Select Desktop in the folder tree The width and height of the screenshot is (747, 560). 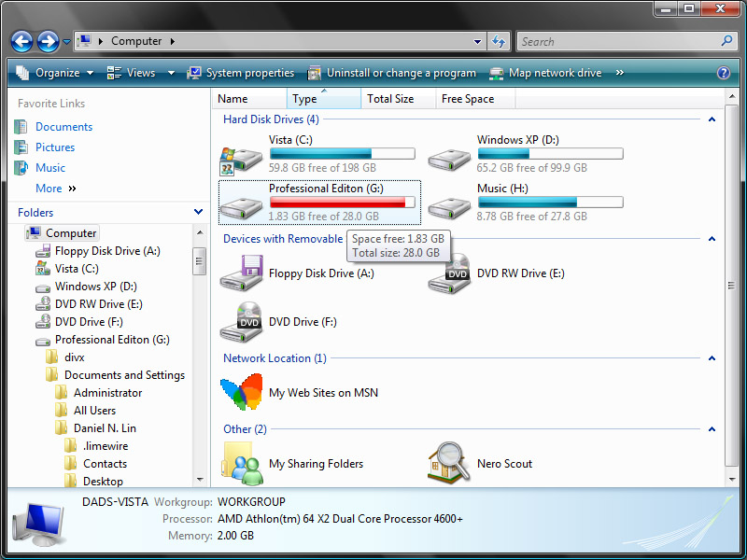tap(103, 481)
